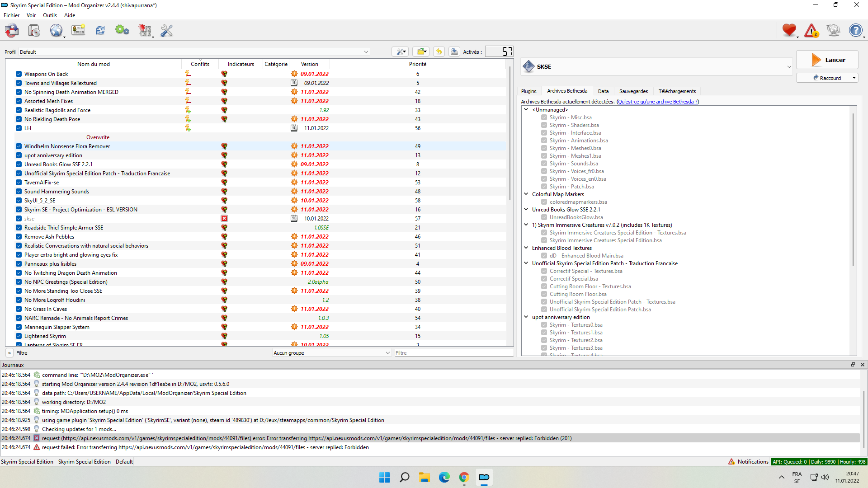This screenshot has width=868, height=488.
Task: Click the red heart endorse icon
Action: 789,31
